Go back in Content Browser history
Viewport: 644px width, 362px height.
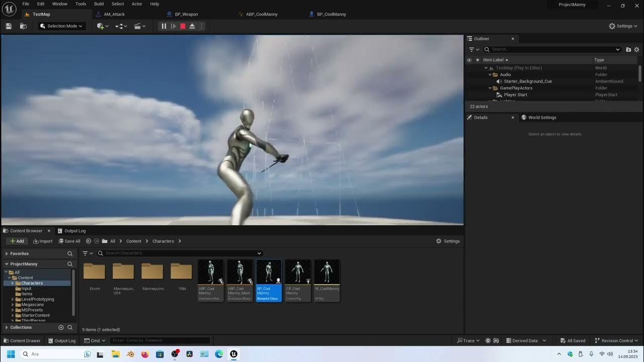click(89, 241)
